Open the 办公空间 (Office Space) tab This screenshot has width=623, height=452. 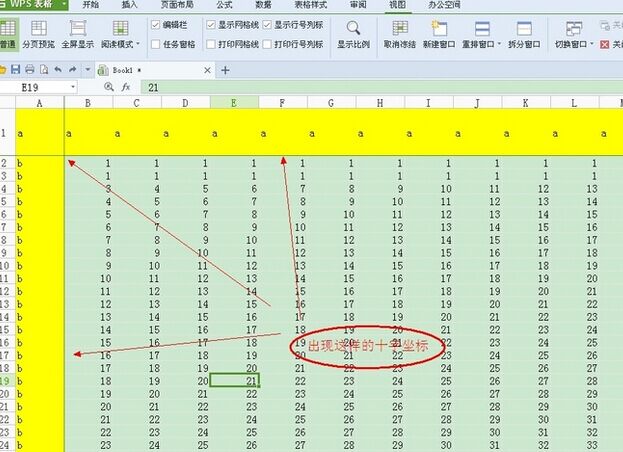point(445,5)
